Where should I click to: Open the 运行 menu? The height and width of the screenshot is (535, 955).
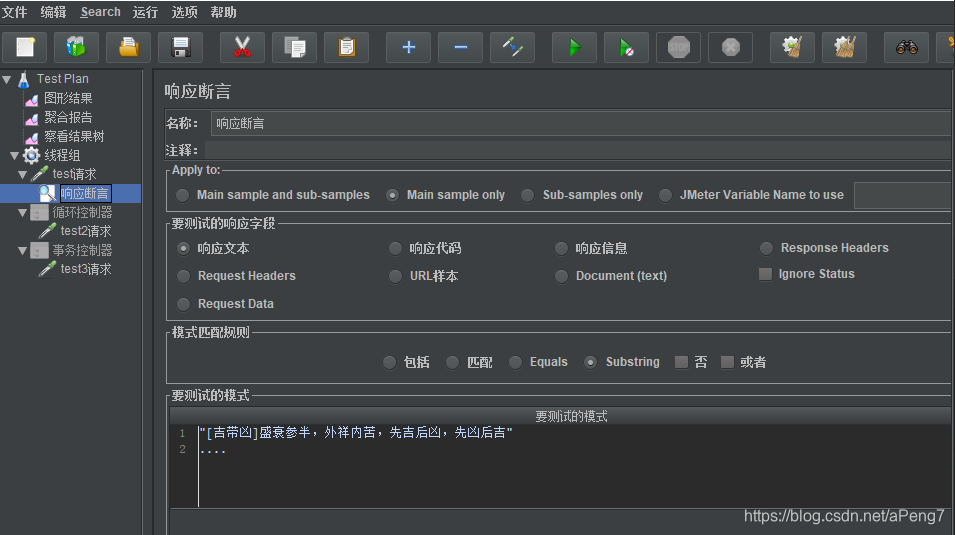(145, 12)
